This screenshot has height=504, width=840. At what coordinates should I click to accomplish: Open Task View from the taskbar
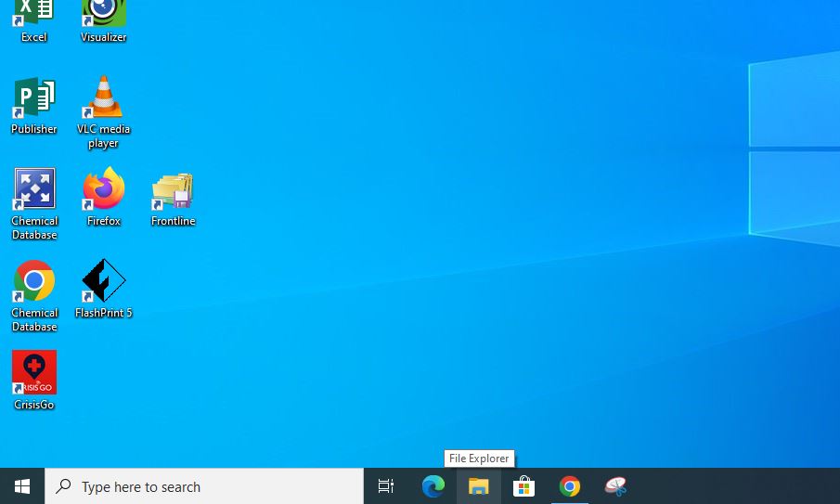[386, 486]
